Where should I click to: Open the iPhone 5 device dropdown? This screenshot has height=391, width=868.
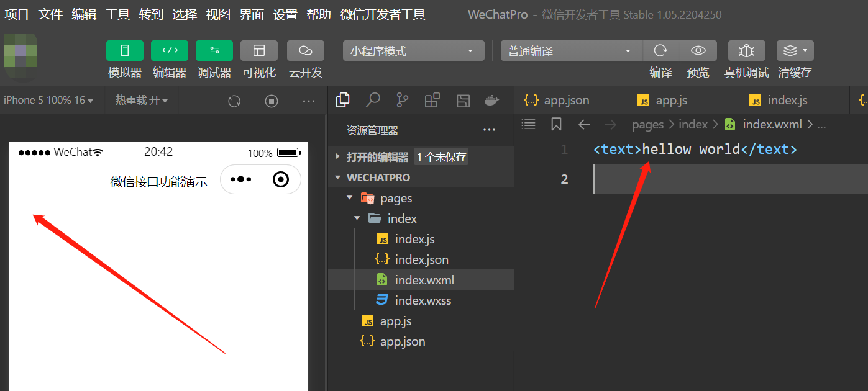[48, 100]
